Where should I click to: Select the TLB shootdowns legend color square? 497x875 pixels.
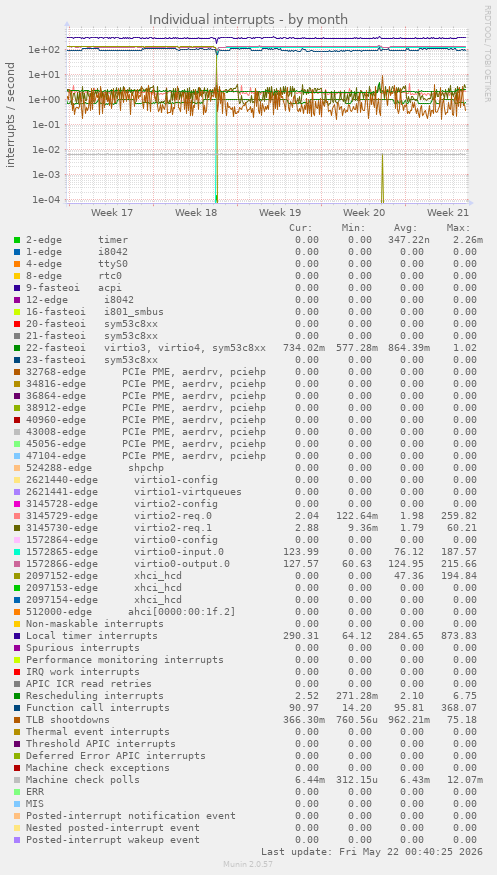click(x=17, y=720)
